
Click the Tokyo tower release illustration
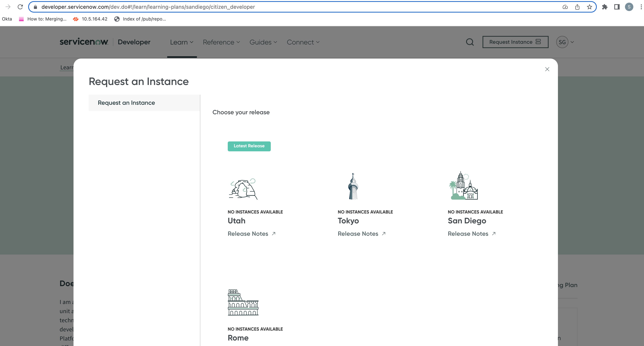coord(353,186)
